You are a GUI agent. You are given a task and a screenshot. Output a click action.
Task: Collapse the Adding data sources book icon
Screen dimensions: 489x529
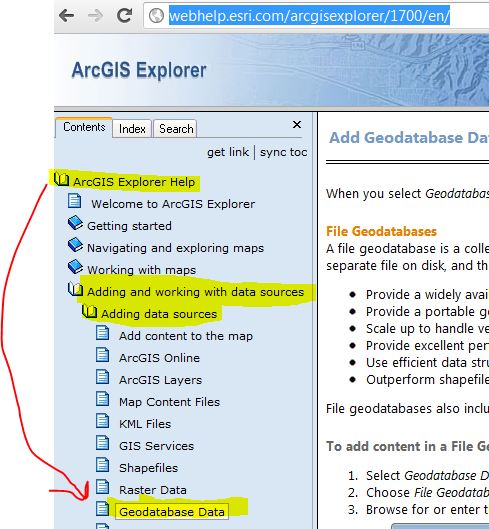(89, 311)
